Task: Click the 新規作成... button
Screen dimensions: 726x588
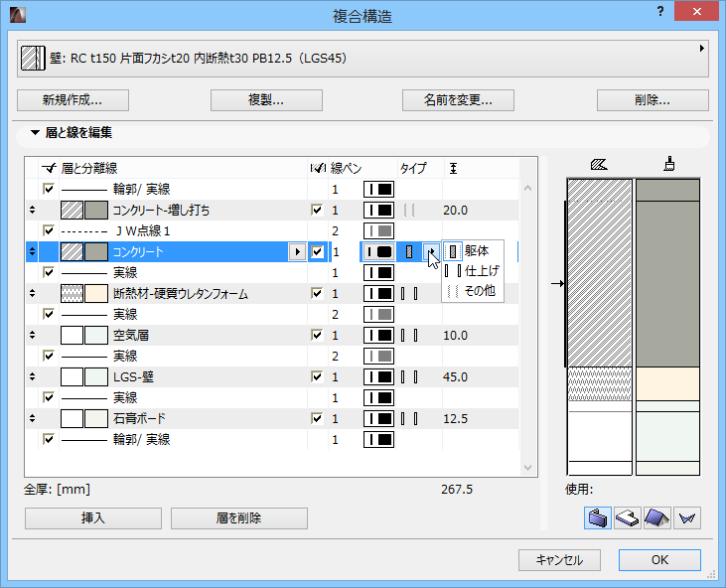Action: click(x=73, y=100)
